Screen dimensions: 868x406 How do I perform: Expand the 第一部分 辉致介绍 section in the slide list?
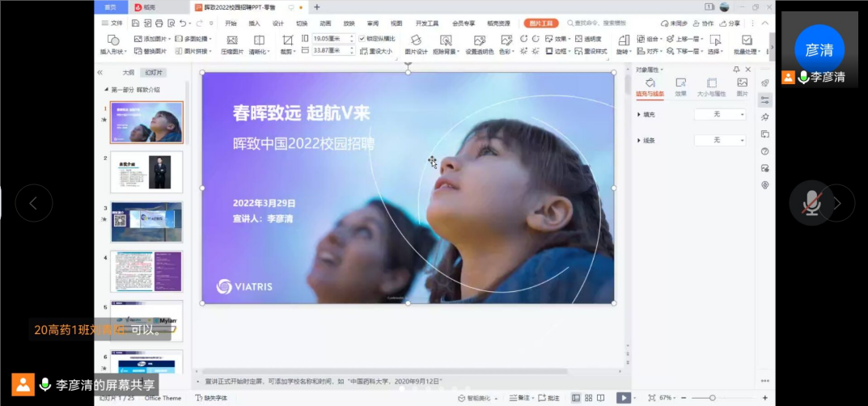coord(106,90)
